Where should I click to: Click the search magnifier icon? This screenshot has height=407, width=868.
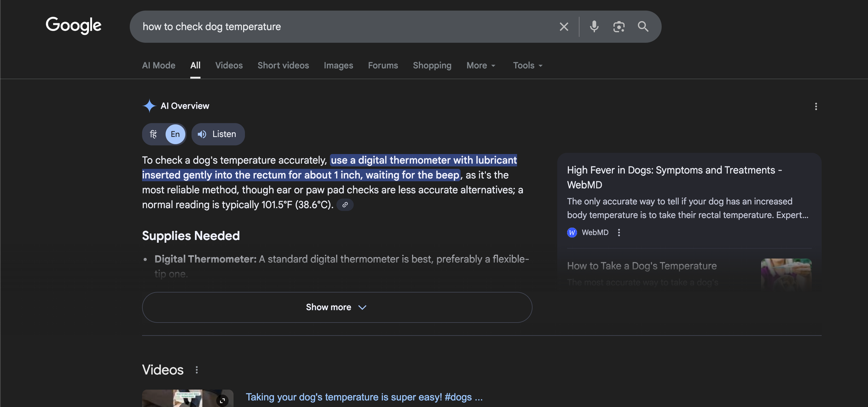pyautogui.click(x=643, y=26)
